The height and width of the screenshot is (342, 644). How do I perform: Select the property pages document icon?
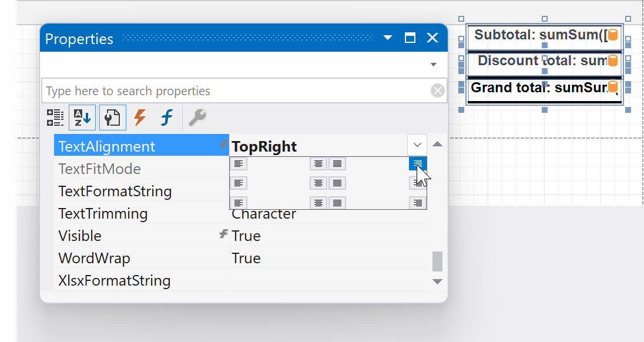coord(112,117)
